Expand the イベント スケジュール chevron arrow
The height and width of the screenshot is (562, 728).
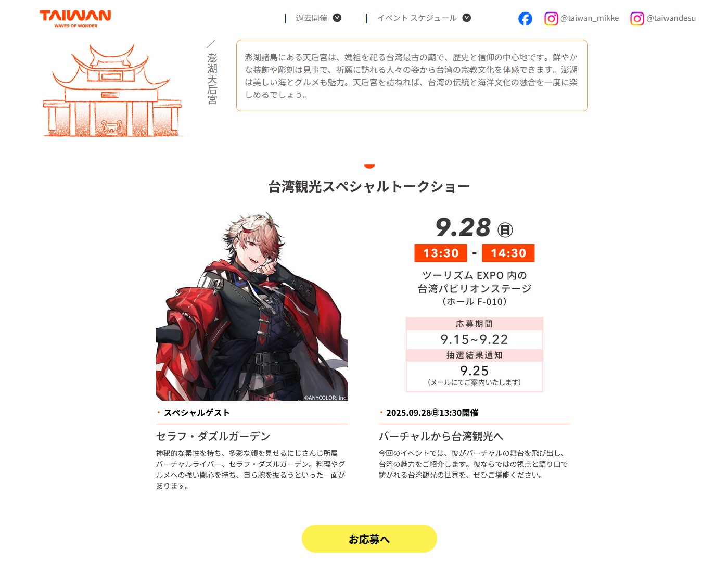click(467, 18)
